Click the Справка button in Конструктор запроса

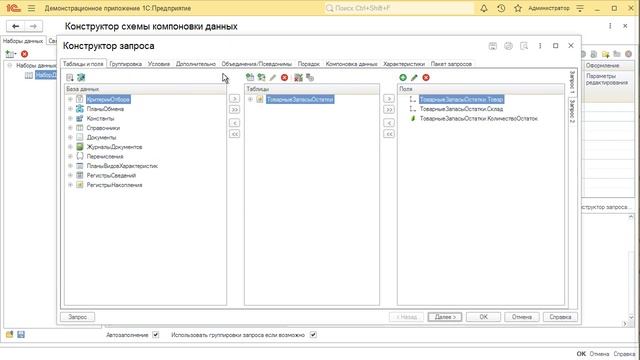click(560, 317)
